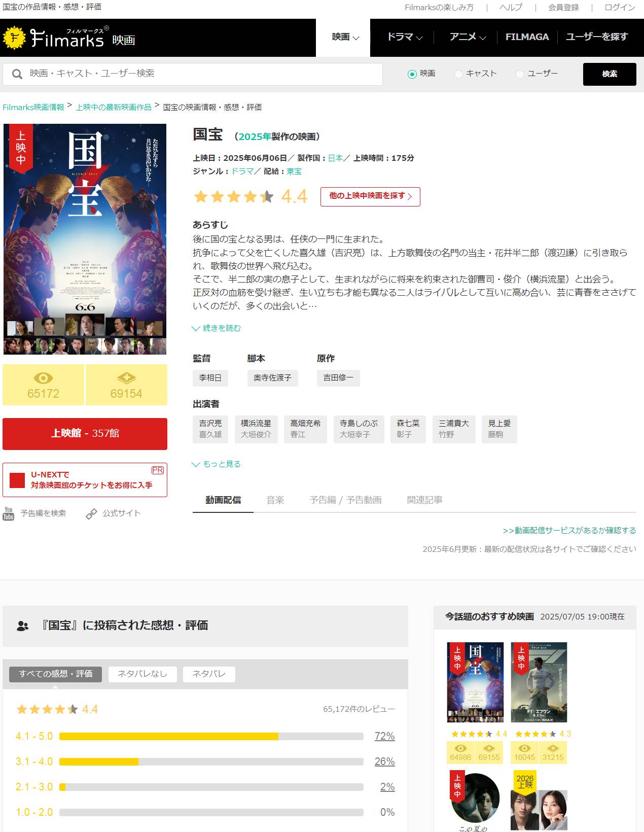
Task: Select the ネタバレなし review filter tab
Action: click(x=142, y=674)
